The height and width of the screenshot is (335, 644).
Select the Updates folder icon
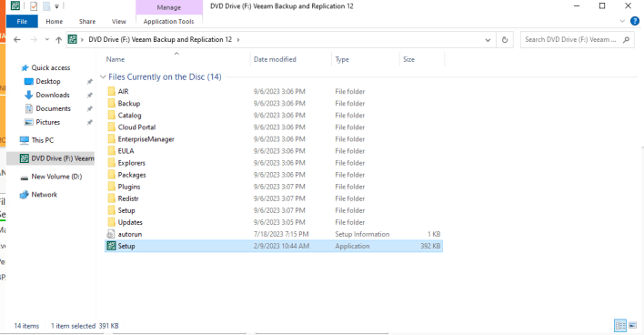coord(111,222)
